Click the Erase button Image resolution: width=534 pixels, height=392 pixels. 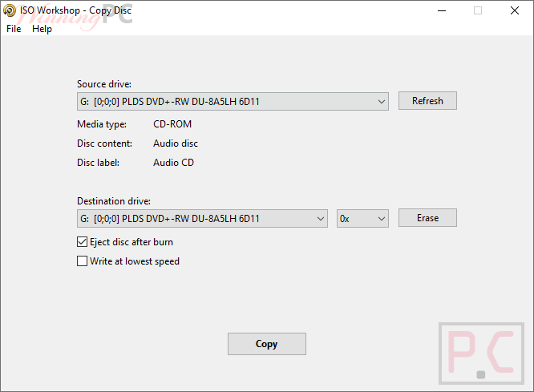[427, 217]
